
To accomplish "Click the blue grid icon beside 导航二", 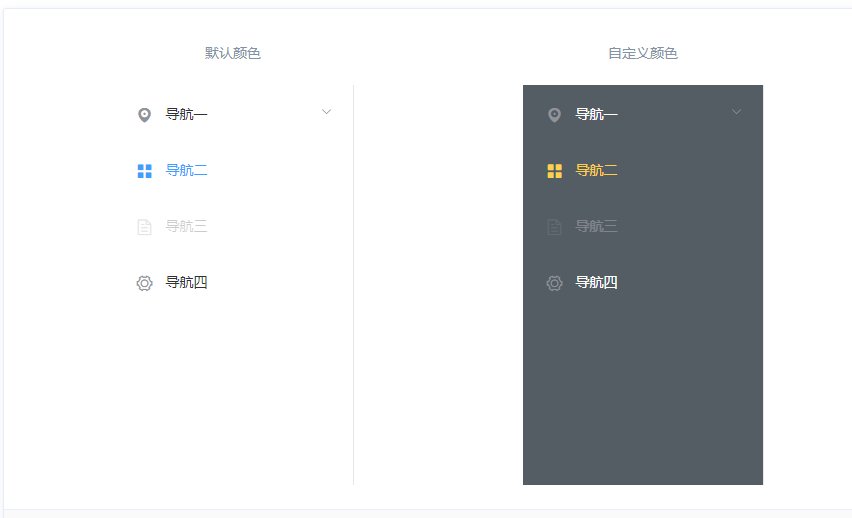I will (x=145, y=171).
